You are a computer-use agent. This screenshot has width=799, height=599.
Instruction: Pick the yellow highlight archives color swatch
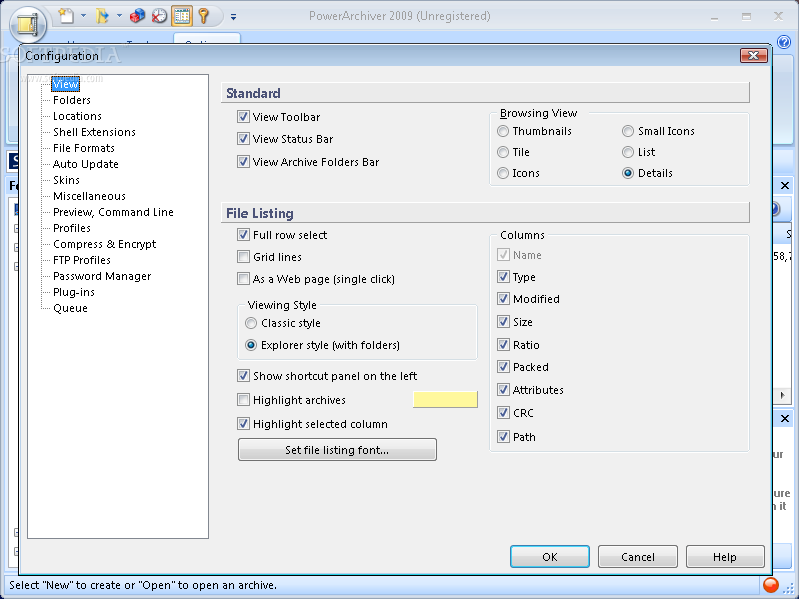(x=445, y=399)
